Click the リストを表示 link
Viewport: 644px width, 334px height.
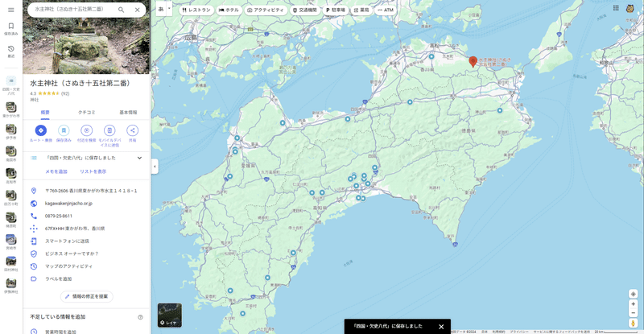tap(93, 171)
